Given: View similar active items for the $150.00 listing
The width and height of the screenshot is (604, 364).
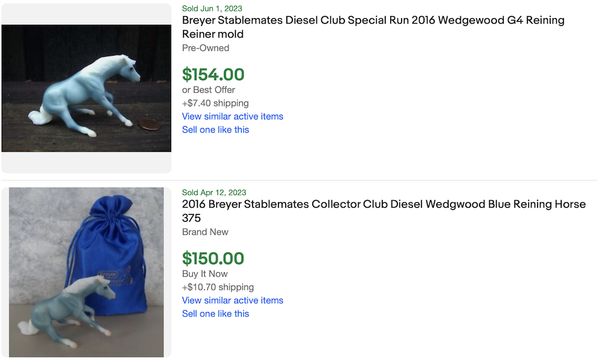Looking at the screenshot, I should coord(233,301).
